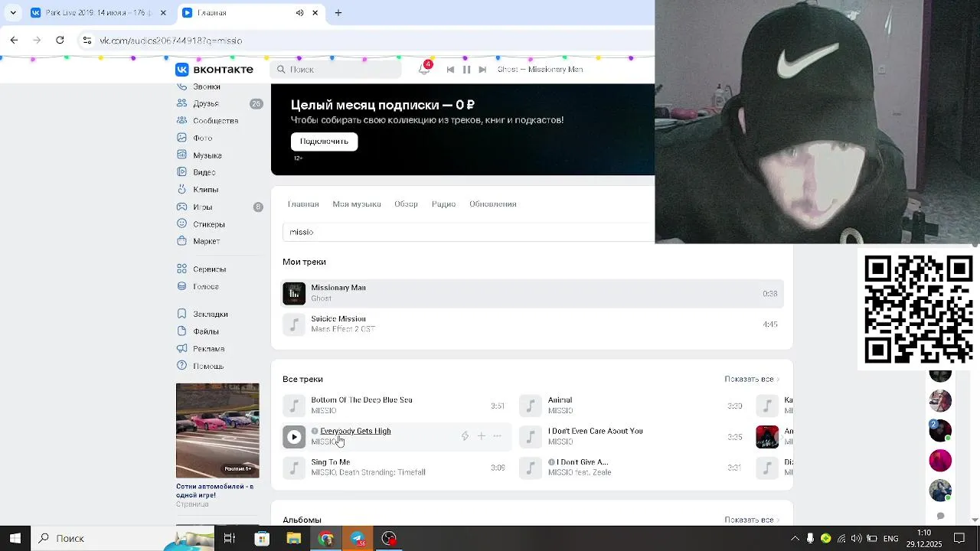Open Фото in left sidebar
The width and height of the screenshot is (980, 551).
[202, 138]
